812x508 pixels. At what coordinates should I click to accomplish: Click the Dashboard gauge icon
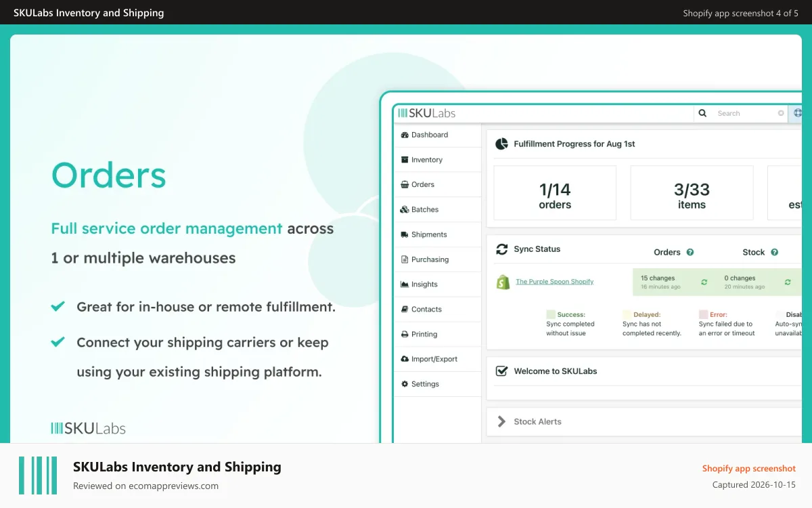click(x=405, y=135)
